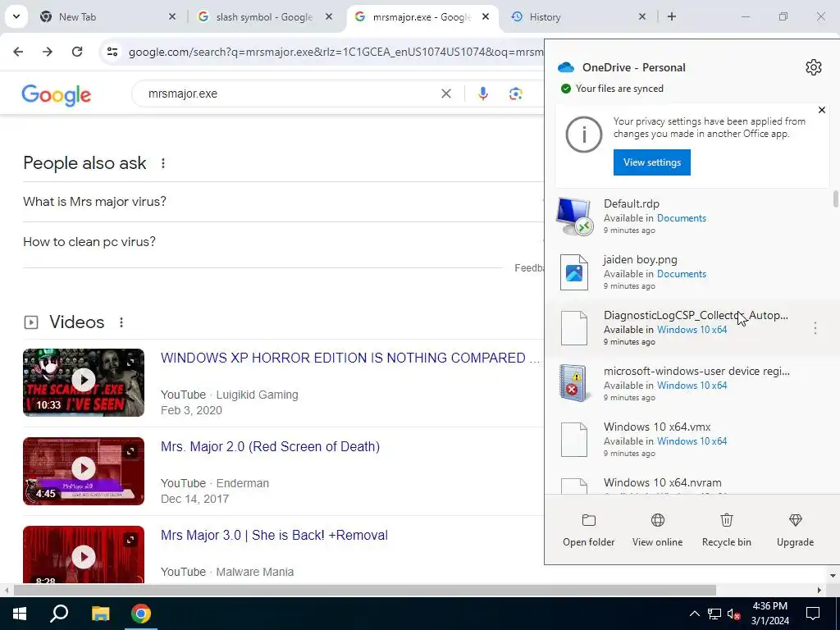Viewport: 840px width, 630px height.
Task: Click the Chrome address bar URL
Action: pos(336,52)
